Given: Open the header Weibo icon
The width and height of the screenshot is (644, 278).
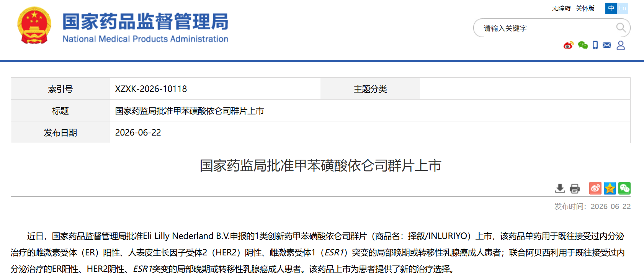Looking at the screenshot, I should click(x=569, y=45).
